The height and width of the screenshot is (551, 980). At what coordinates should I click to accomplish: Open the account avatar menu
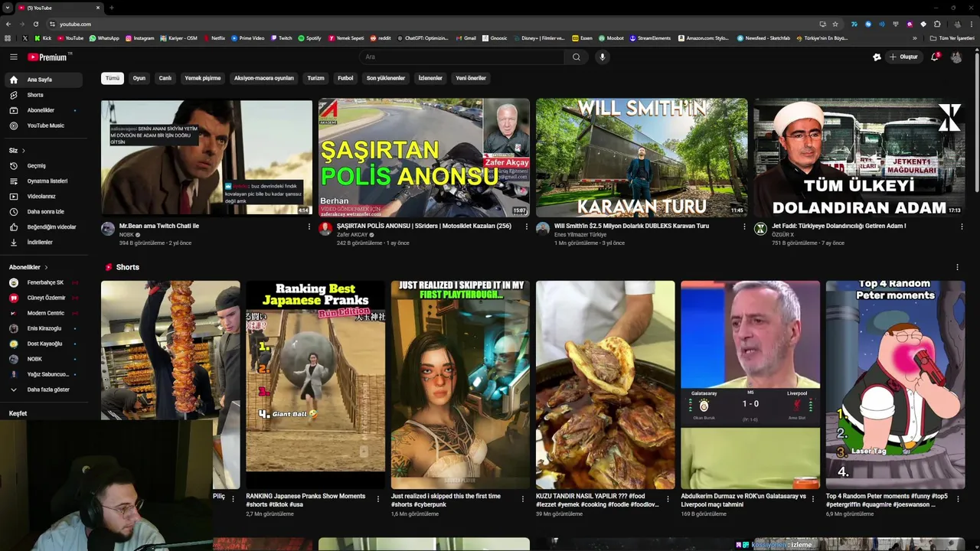pos(956,57)
